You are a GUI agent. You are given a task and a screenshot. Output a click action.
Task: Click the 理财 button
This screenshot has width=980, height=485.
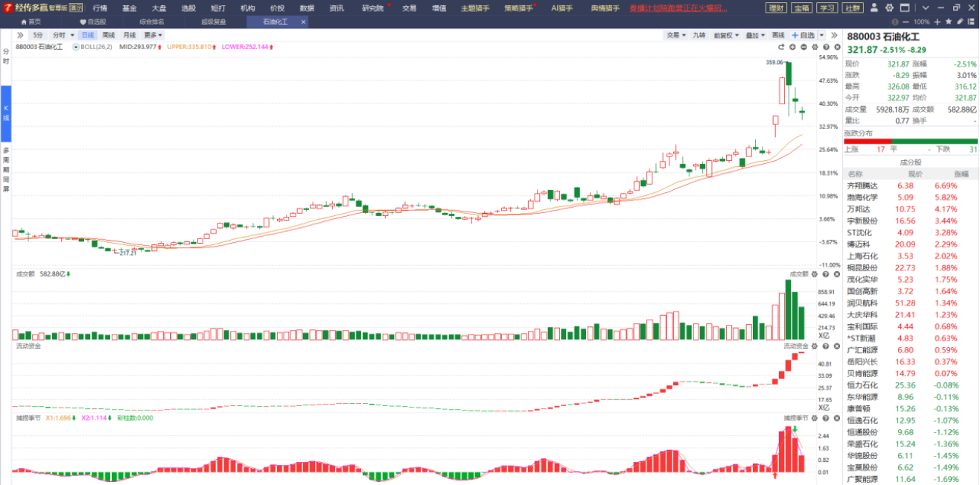(x=776, y=8)
